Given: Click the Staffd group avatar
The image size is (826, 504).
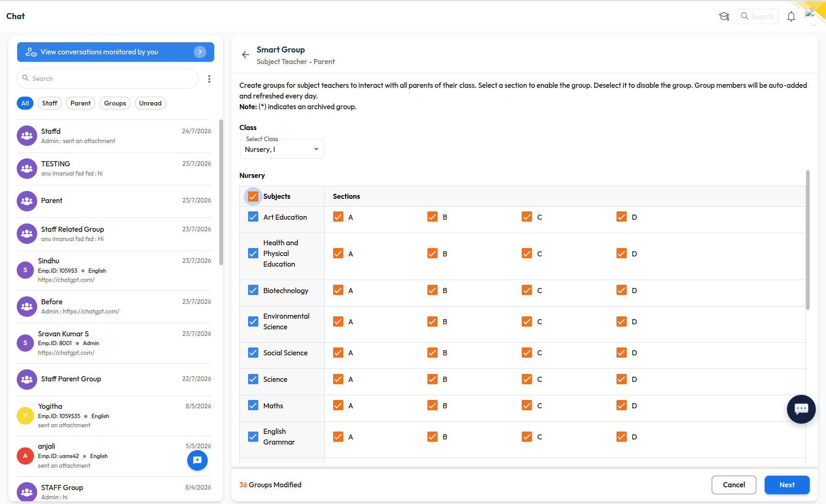Looking at the screenshot, I should tap(27, 136).
